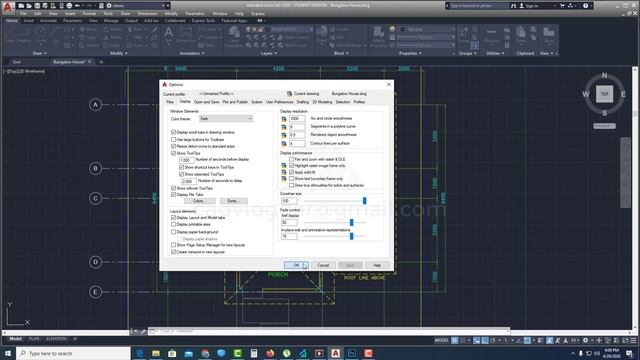Expand the Modify panel dropdown

pos(119,53)
